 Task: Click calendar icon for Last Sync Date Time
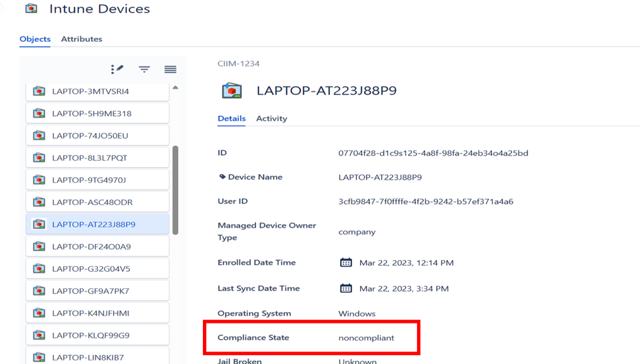pyautogui.click(x=346, y=289)
